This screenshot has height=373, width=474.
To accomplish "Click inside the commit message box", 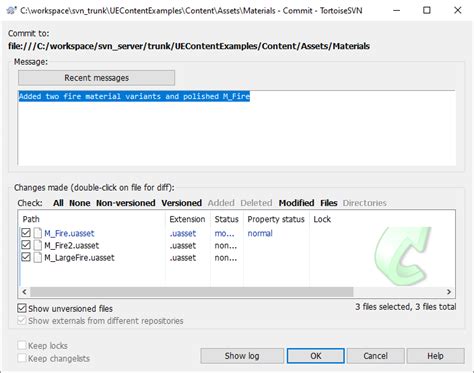I will [237, 128].
